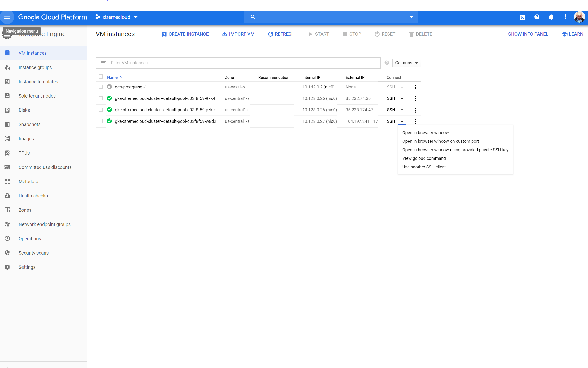
Task: Open Network endpoint groups
Action: tap(43, 224)
